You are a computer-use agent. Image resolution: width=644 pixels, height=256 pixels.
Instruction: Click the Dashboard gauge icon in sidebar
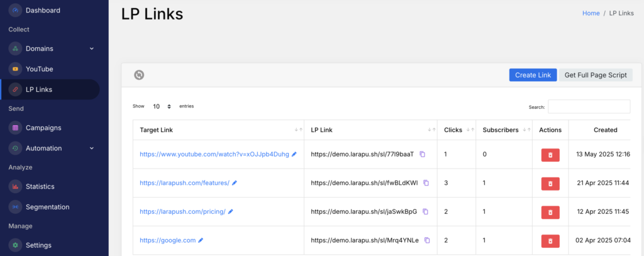point(15,10)
